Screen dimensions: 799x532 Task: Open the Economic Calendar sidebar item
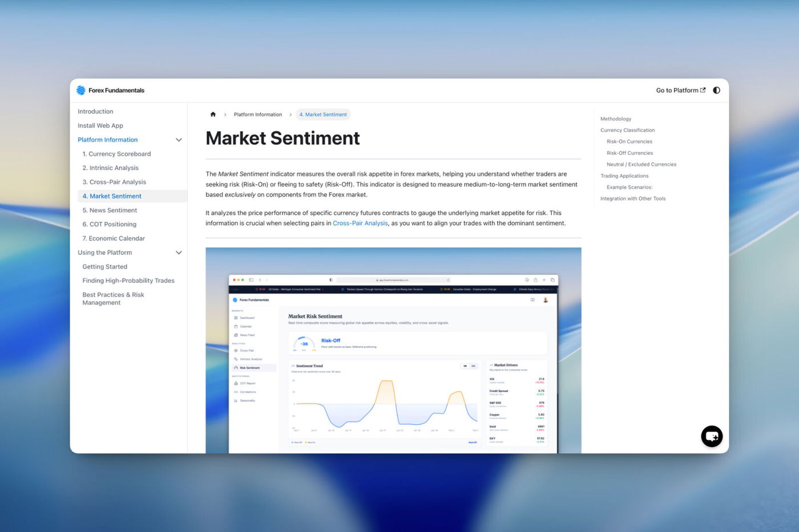[x=114, y=238]
